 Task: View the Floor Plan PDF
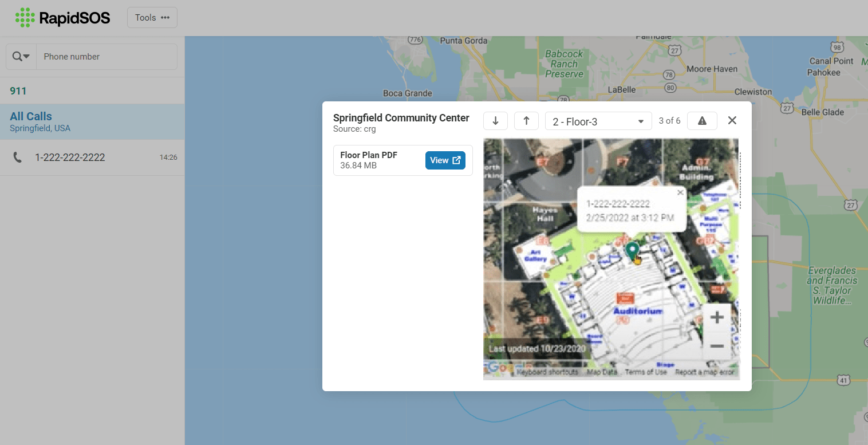(x=445, y=160)
